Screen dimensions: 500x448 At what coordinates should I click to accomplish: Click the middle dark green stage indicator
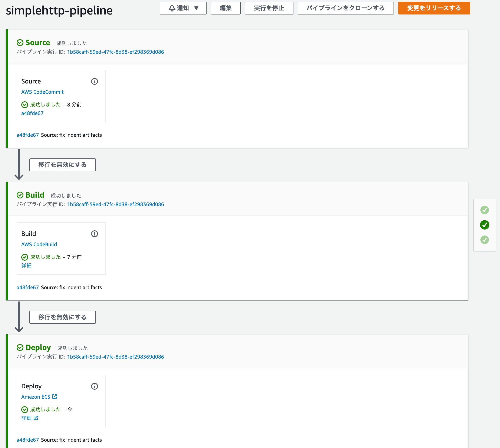[484, 225]
